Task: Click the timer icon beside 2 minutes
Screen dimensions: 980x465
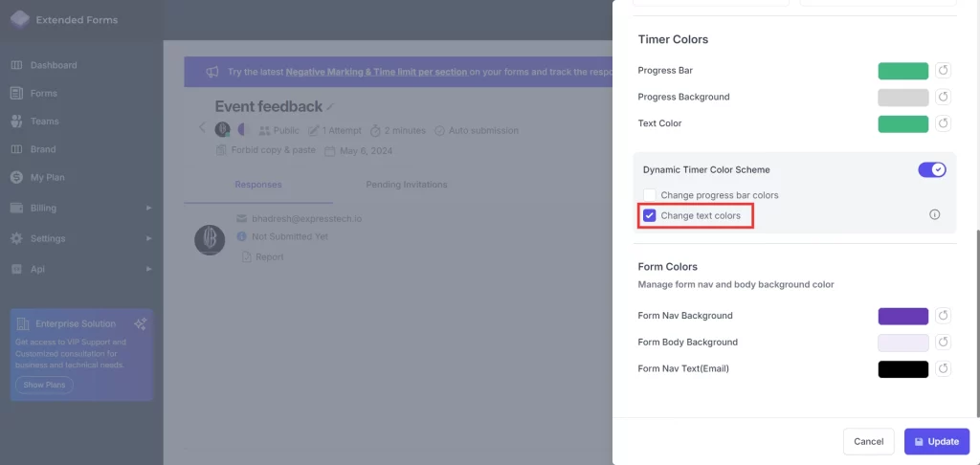Action: (375, 131)
